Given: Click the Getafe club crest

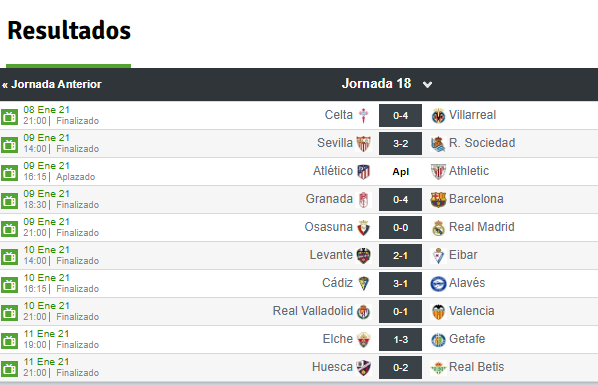Looking at the screenshot, I should click(438, 339).
